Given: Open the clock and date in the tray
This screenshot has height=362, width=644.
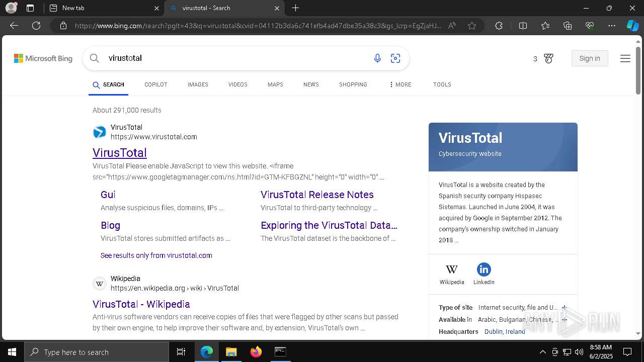Looking at the screenshot, I should [x=601, y=352].
